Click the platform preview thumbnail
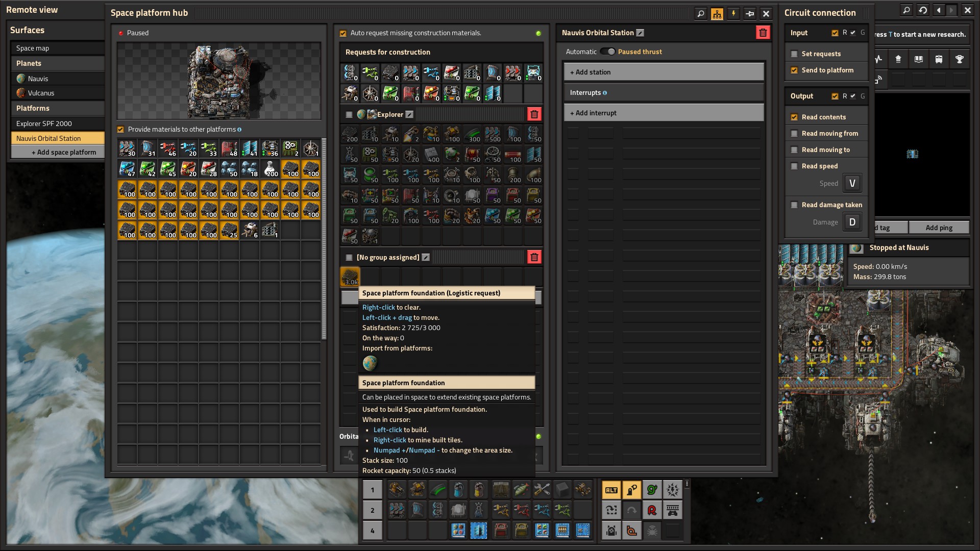980x551 pixels. [x=219, y=81]
